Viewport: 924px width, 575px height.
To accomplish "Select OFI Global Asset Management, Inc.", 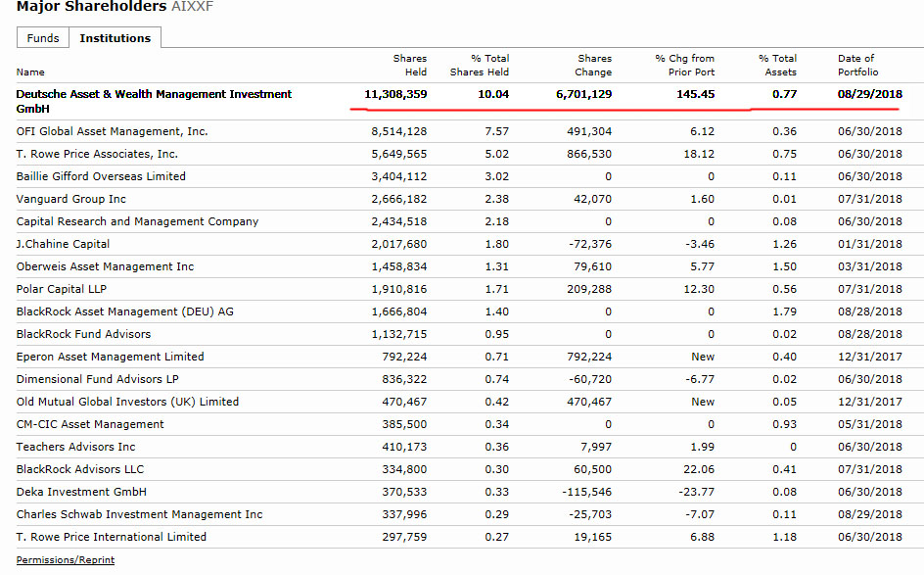I will 112,131.
